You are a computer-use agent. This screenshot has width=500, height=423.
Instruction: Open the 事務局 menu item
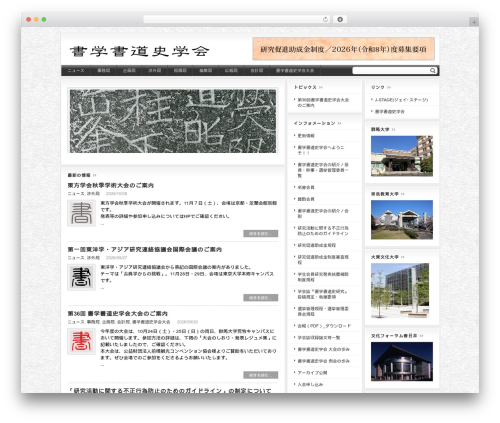tap(104, 71)
